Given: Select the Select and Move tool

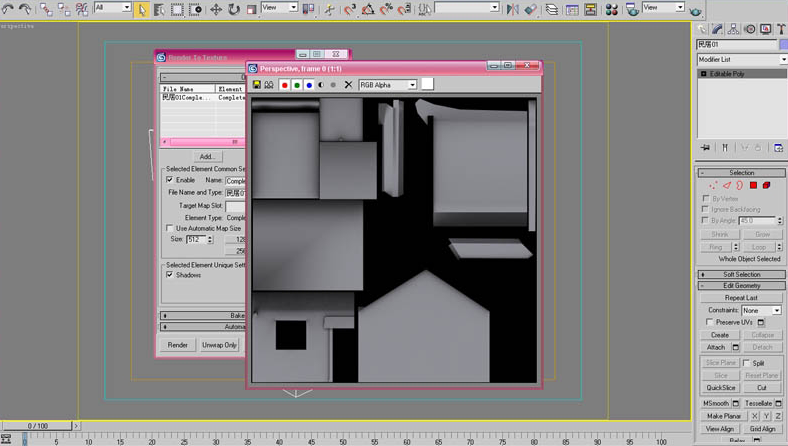Looking at the screenshot, I should (x=215, y=9).
